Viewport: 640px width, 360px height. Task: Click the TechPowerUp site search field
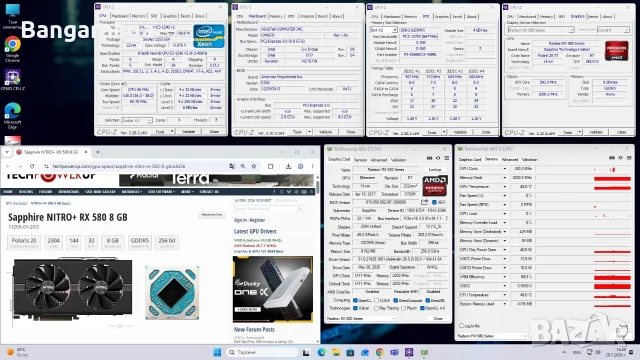[x=268, y=209]
